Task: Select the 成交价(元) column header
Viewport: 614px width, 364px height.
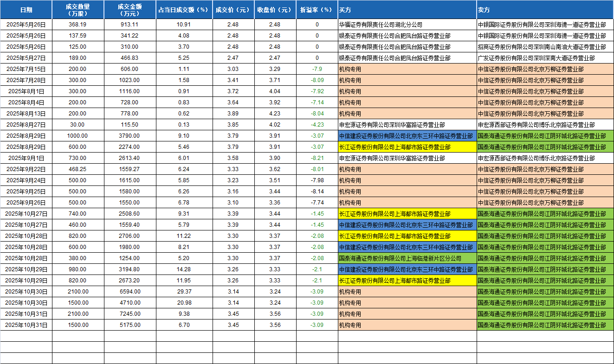Action: (x=233, y=9)
